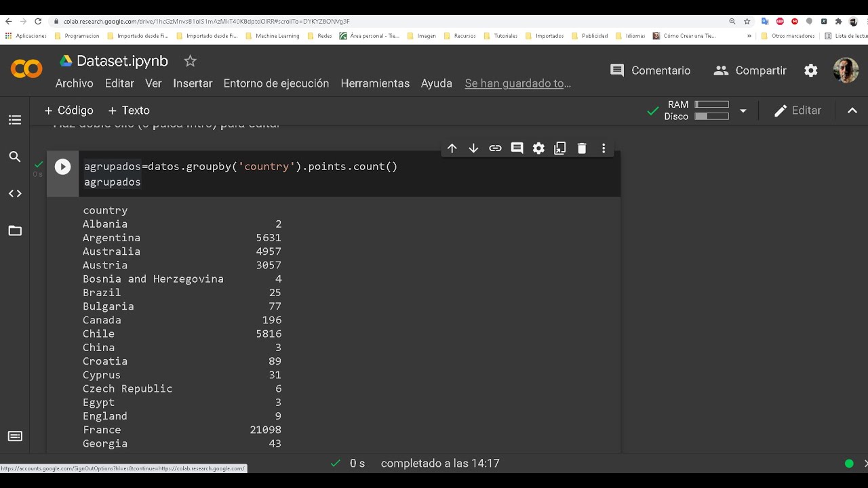Open the Ver menu
This screenshot has width=868, height=488.
click(153, 83)
